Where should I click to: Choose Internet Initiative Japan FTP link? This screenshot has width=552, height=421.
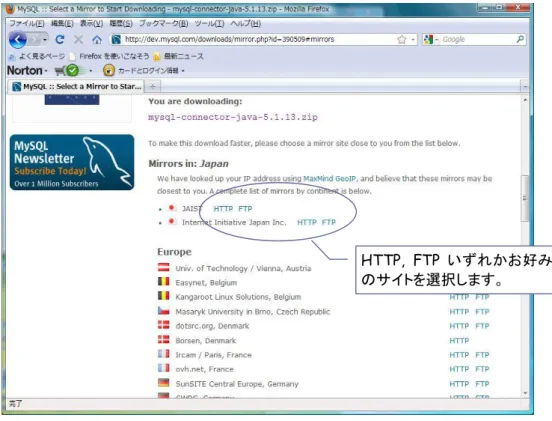click(x=329, y=222)
